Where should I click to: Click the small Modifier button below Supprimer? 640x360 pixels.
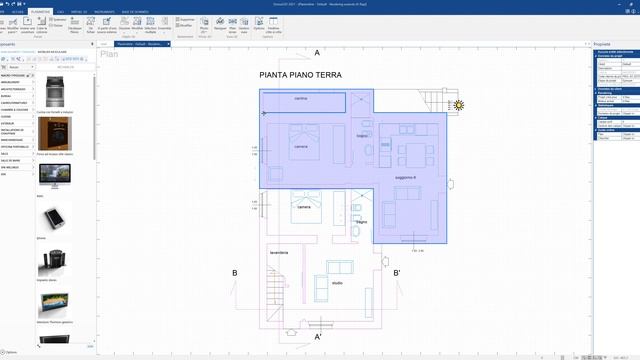184,25
